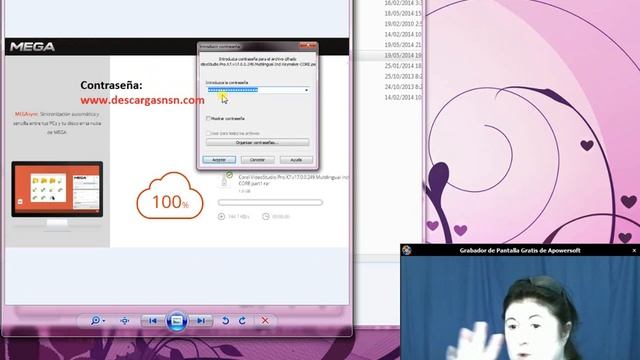Click the MEGAsync red link text
640x360 pixels.
(26, 114)
